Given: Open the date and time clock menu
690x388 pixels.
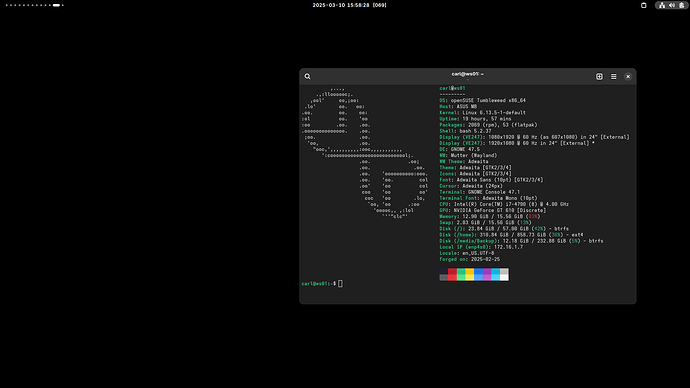Looking at the screenshot, I should coord(349,5).
